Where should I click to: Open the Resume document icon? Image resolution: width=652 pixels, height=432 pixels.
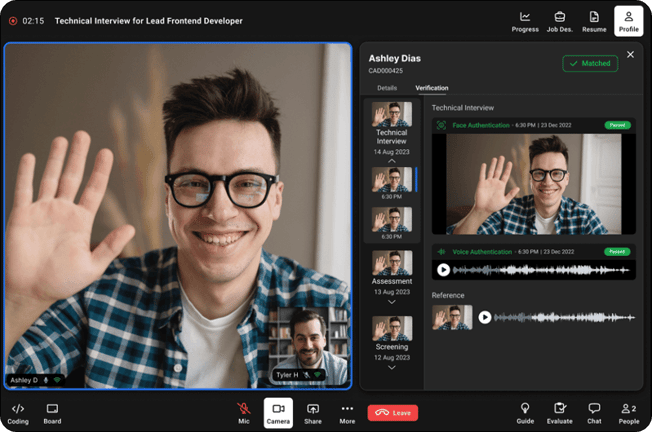pyautogui.click(x=594, y=17)
